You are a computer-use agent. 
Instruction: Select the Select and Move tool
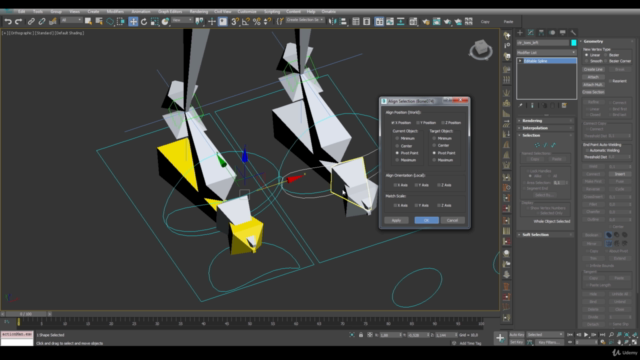tap(133, 21)
